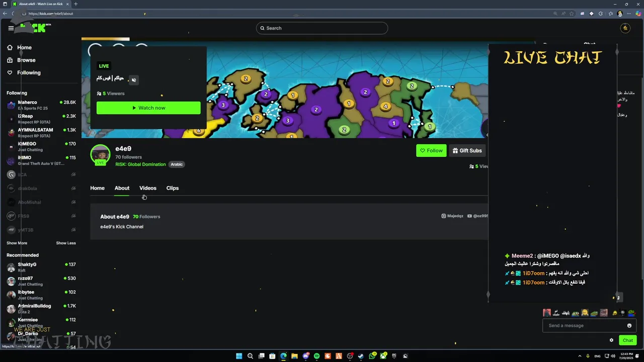Collapse following list with Show Less
The width and height of the screenshot is (644, 362).
(x=66, y=243)
